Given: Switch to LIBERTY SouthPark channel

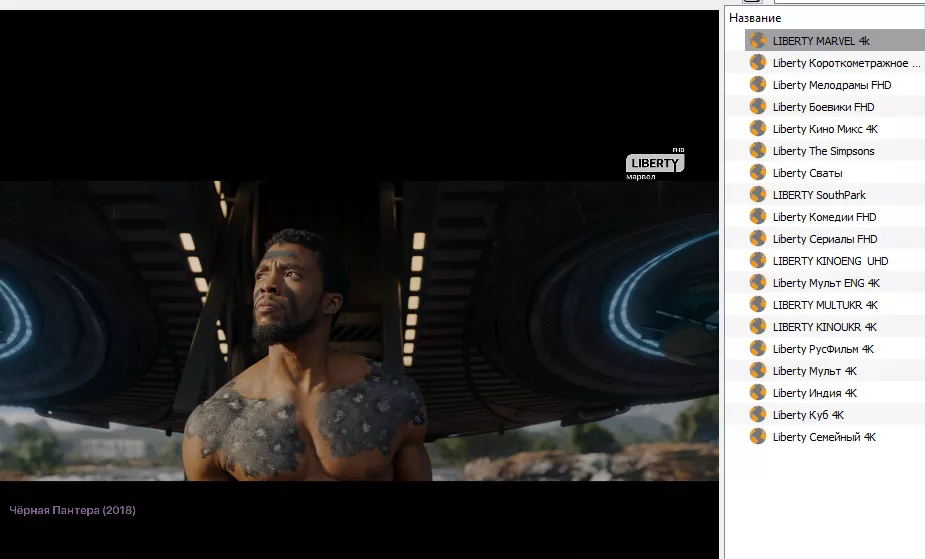Looking at the screenshot, I should 819,195.
